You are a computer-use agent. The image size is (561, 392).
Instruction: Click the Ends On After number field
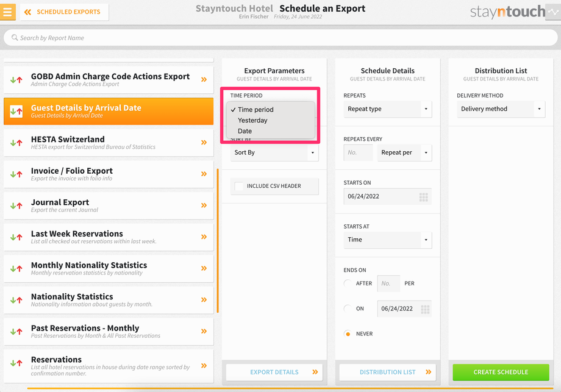tap(388, 283)
